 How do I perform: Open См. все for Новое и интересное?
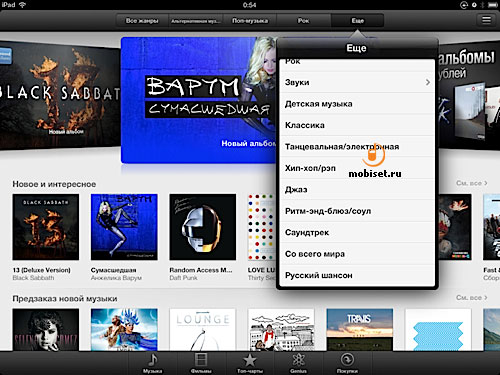472,183
